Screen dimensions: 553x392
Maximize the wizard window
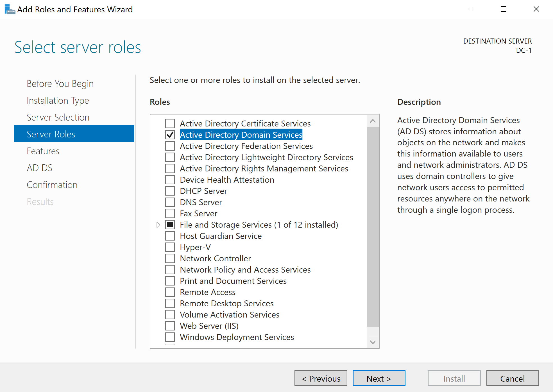[504, 9]
